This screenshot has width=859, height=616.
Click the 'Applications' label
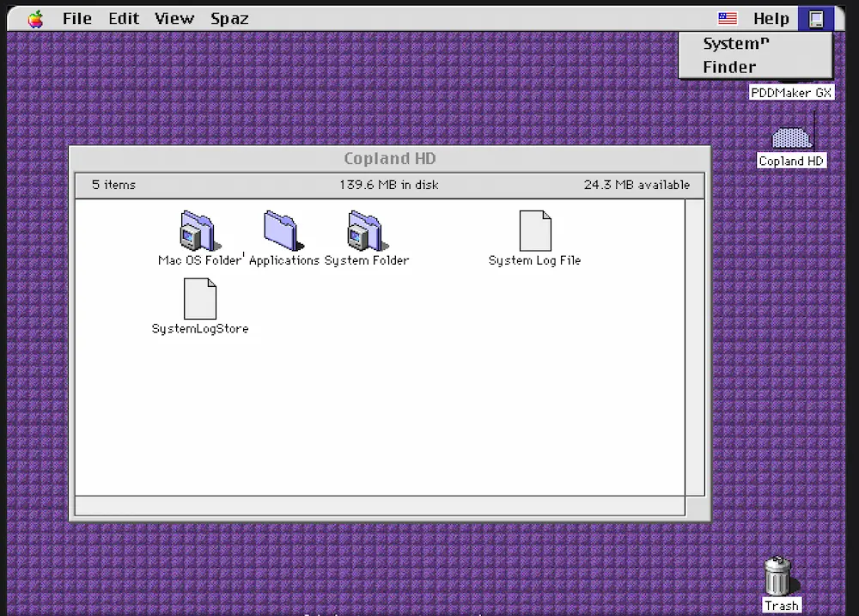pyautogui.click(x=283, y=260)
